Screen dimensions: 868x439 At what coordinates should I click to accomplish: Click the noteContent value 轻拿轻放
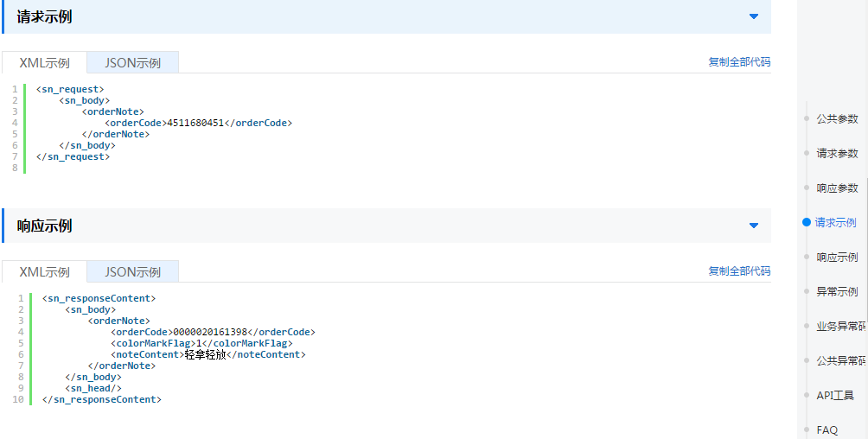tap(206, 355)
